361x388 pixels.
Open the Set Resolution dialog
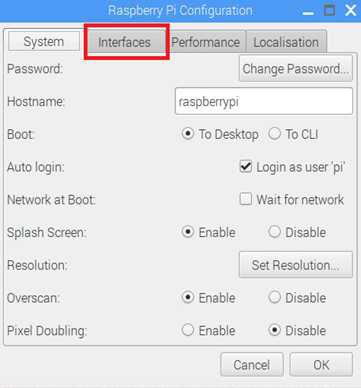click(x=296, y=265)
